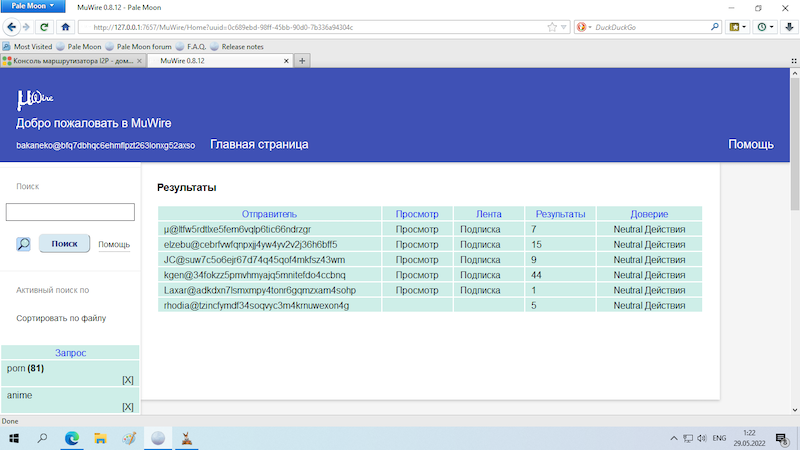Click Просмотр link for elzebu sender
The image size is (800, 450).
point(417,244)
